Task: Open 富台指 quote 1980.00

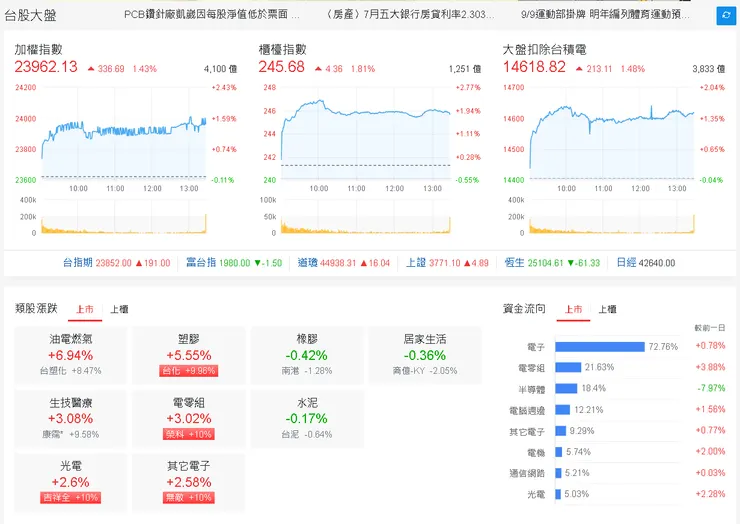Action: click(x=234, y=263)
